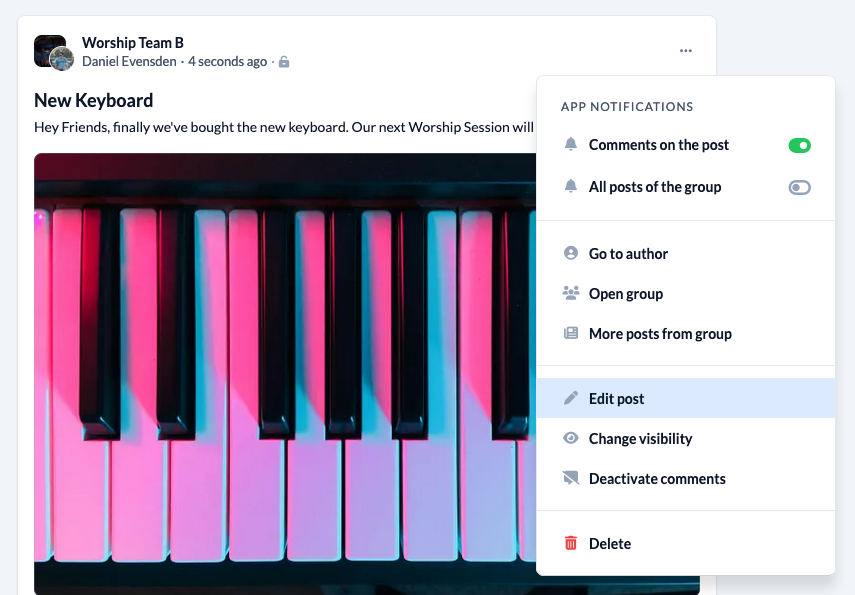
Task: Open Daniel Evensden's profile link
Action: coord(129,62)
